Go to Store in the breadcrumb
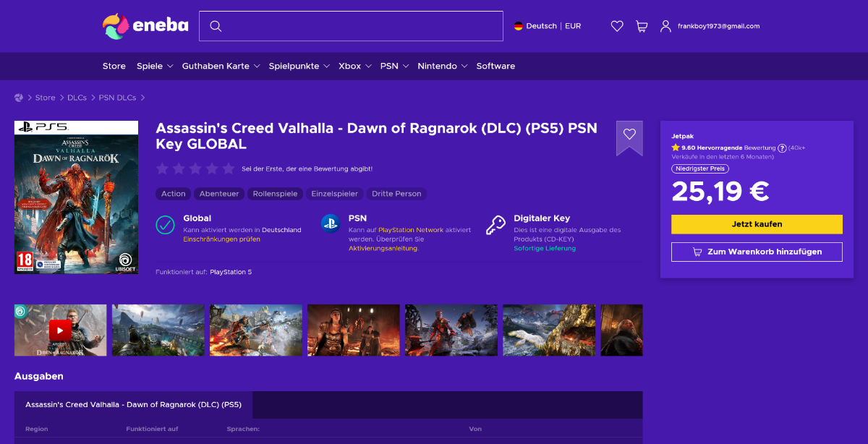The width and height of the screenshot is (868, 444). click(x=45, y=98)
